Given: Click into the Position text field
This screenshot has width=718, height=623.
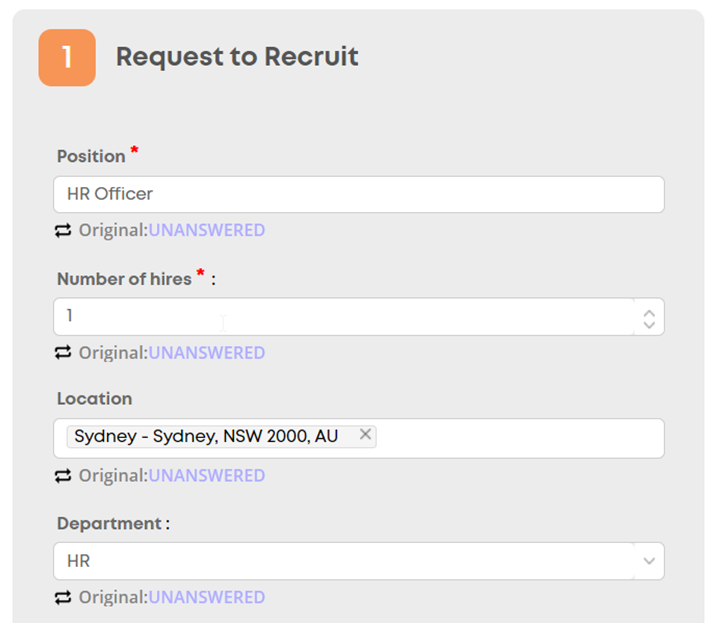Looking at the screenshot, I should point(359,194).
